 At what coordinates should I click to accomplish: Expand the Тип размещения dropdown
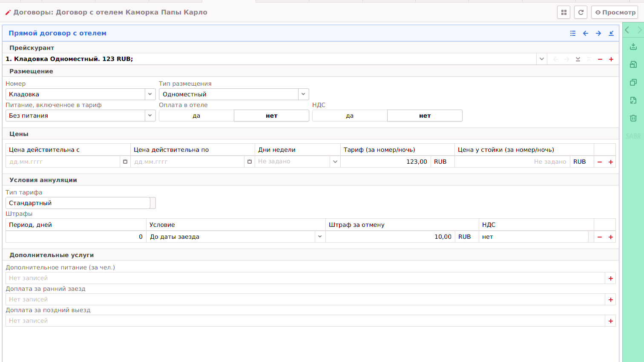(x=303, y=94)
